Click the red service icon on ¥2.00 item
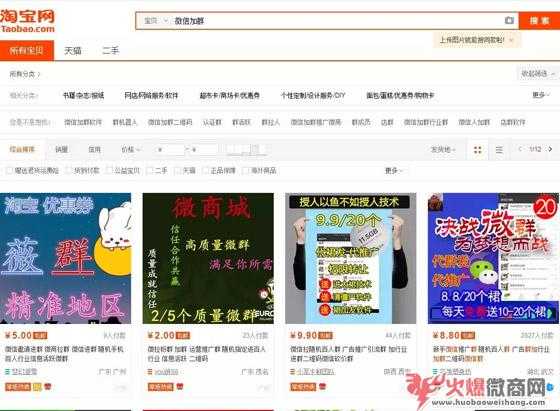 (180, 386)
